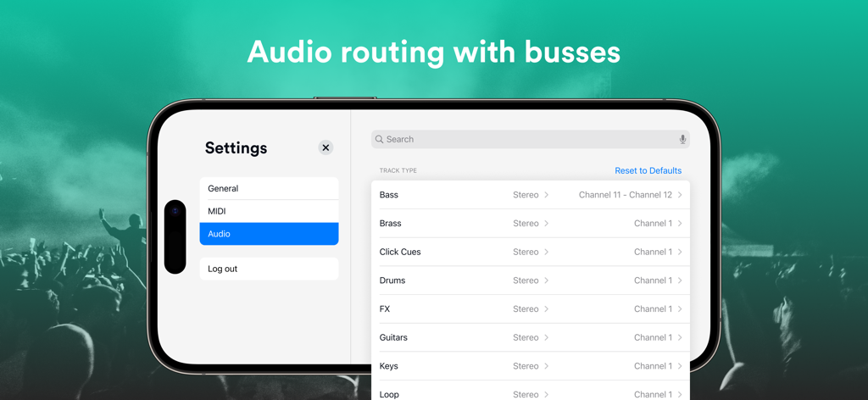Open Channel 1 selector for Brass
The width and height of the screenshot is (868, 400).
[x=658, y=224]
